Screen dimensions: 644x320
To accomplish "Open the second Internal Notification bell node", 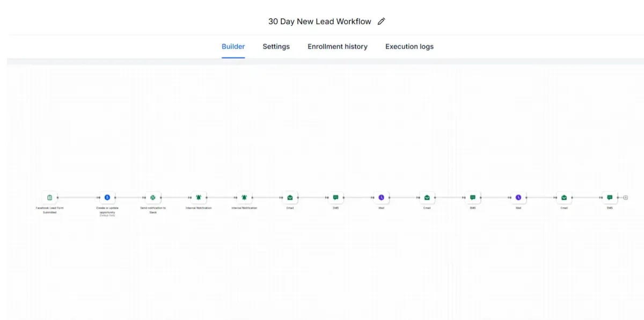I will (244, 198).
